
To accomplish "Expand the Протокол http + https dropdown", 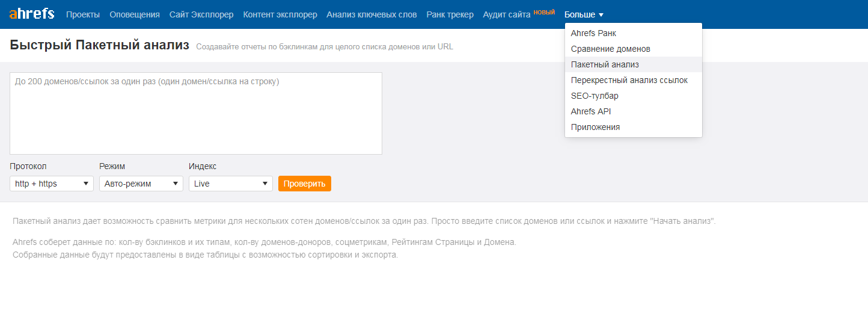I will tap(52, 184).
